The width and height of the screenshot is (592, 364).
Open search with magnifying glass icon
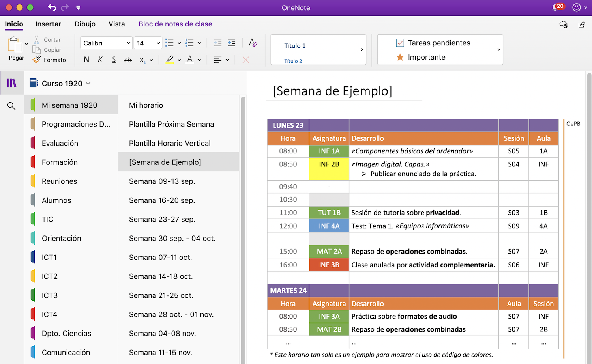[x=11, y=106]
